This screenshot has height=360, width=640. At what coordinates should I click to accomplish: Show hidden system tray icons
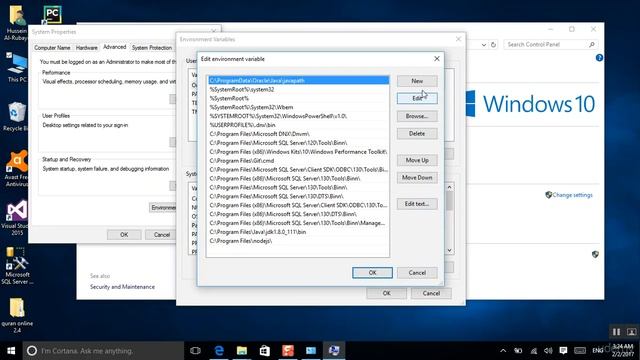(x=503, y=351)
